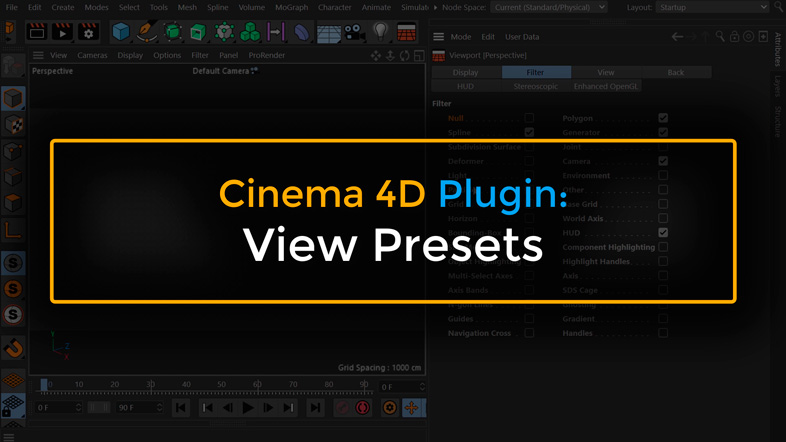
Task: Open the viewport hamburger menu
Action: click(x=38, y=56)
